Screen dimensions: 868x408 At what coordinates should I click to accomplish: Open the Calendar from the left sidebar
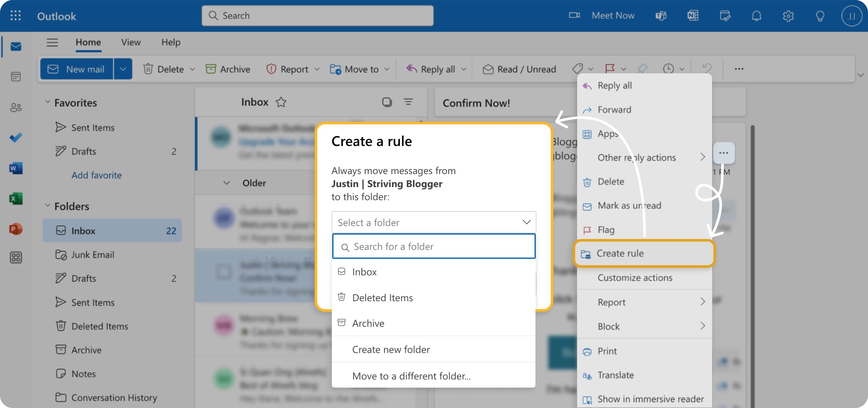coord(16,77)
